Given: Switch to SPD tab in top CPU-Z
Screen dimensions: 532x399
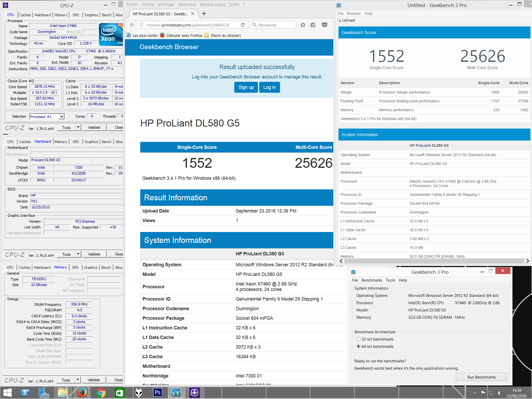Looking at the screenshot, I should point(76,15).
